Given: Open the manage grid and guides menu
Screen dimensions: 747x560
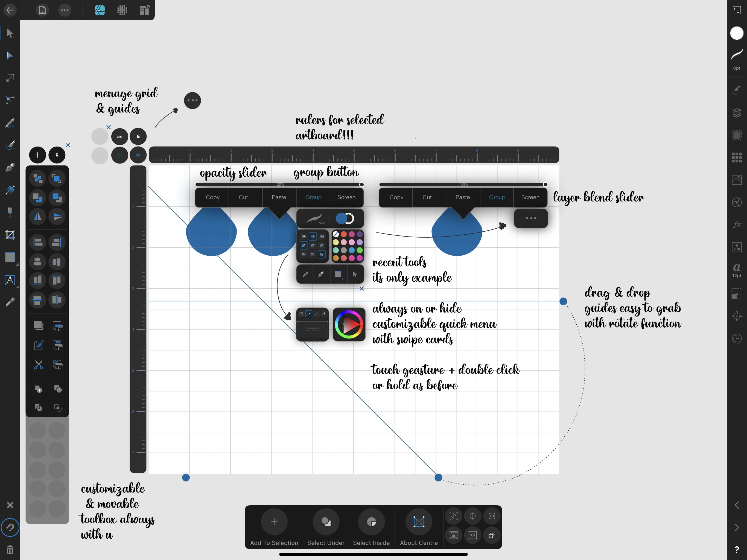Looking at the screenshot, I should 192,101.
